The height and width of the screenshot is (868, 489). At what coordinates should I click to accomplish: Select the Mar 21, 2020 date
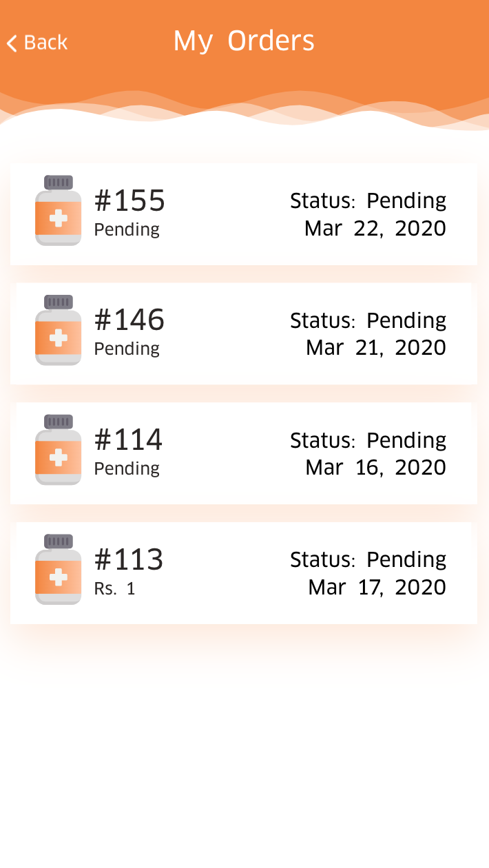(376, 348)
